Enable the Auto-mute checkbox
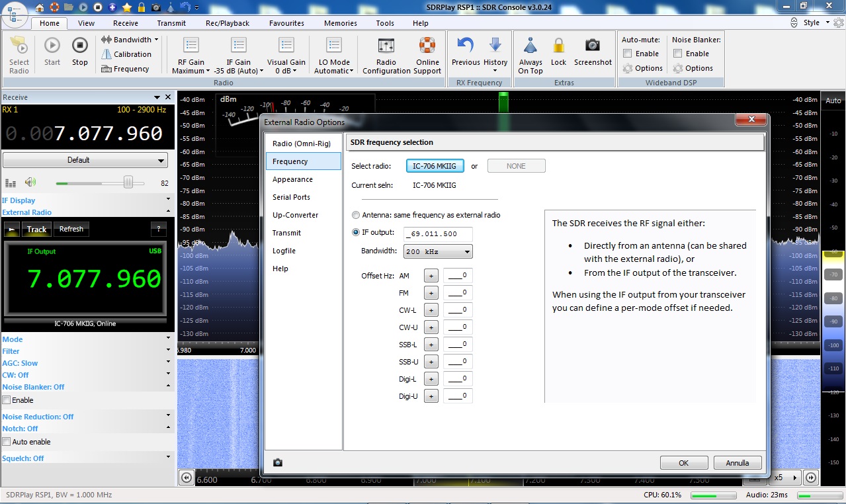 [x=628, y=54]
